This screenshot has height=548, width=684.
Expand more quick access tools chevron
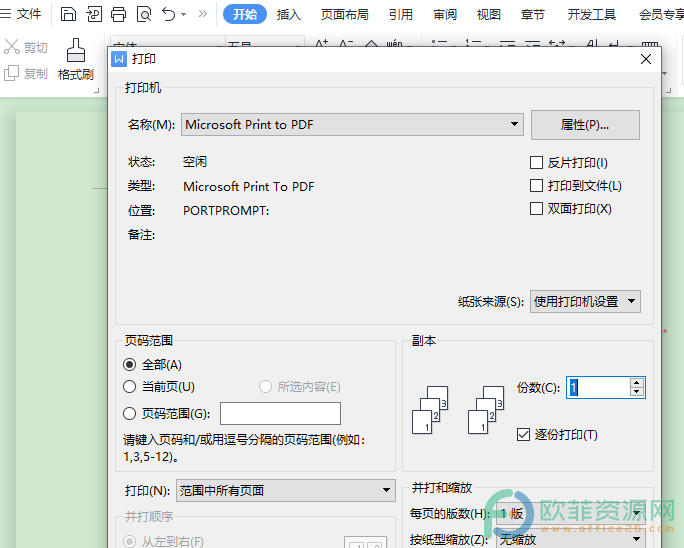202,14
